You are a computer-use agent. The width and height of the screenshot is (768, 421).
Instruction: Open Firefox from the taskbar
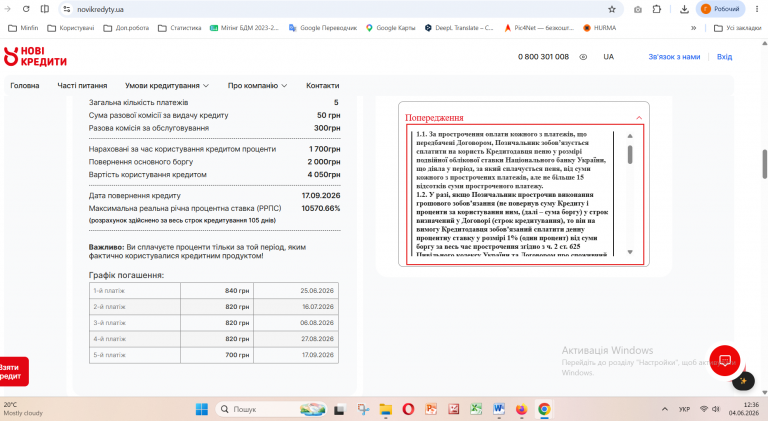[521, 409]
